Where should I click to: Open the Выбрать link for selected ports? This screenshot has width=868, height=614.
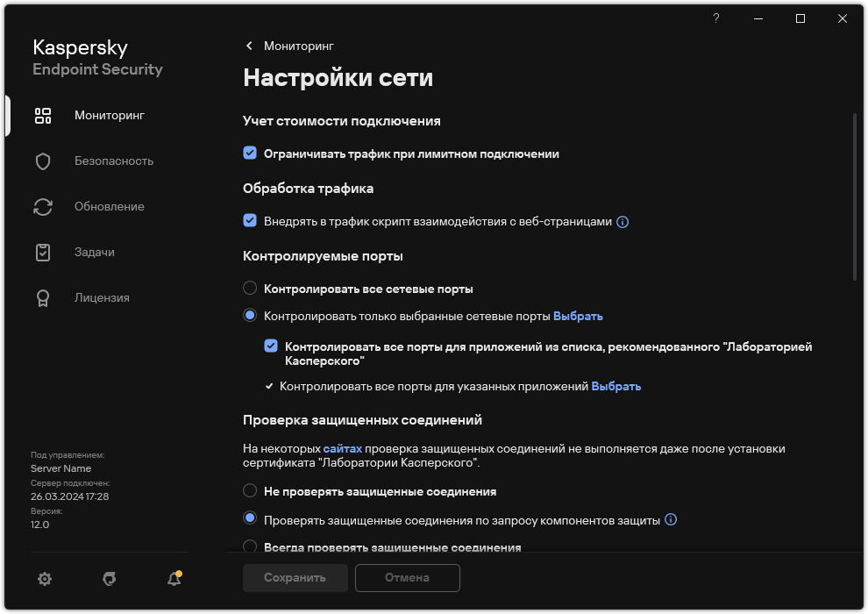point(579,316)
